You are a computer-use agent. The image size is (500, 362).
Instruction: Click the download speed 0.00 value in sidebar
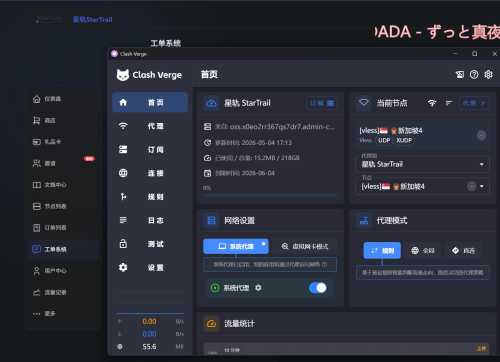149,334
